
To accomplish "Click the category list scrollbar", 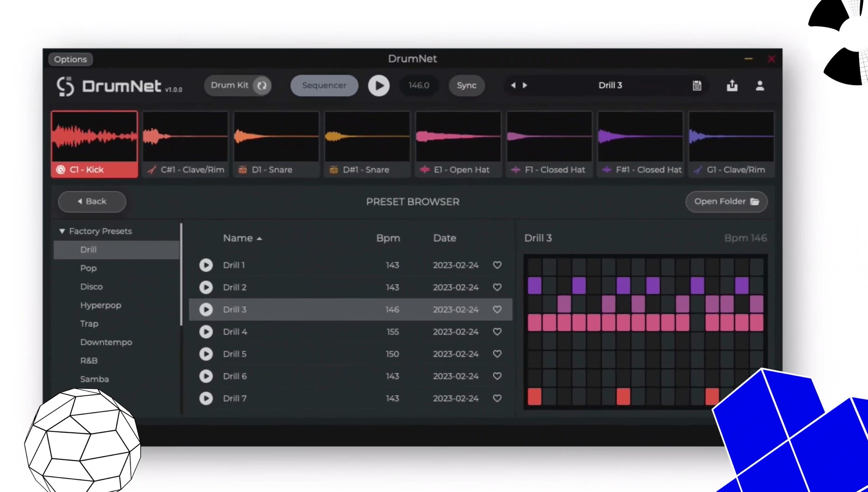I will point(181,274).
